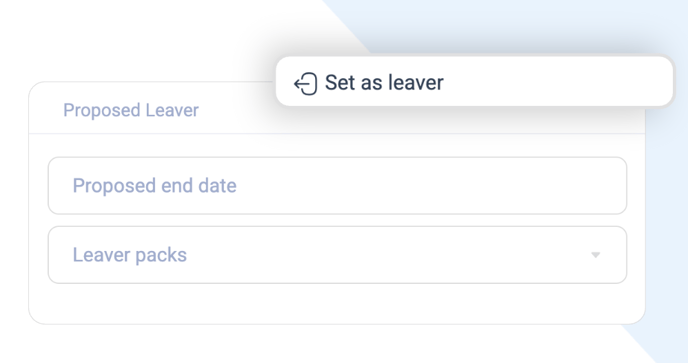The image size is (688, 363).
Task: Click the Leaver packs caret arrow
Action: [x=595, y=255]
